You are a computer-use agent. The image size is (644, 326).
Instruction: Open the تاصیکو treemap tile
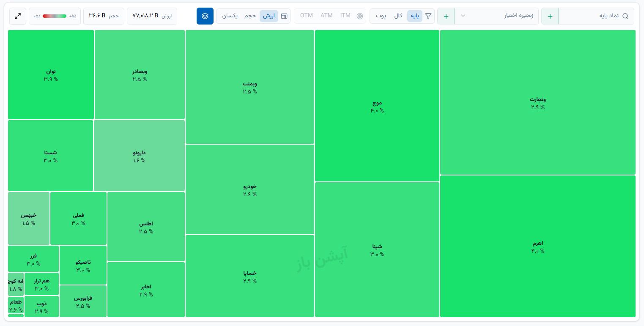click(83, 265)
